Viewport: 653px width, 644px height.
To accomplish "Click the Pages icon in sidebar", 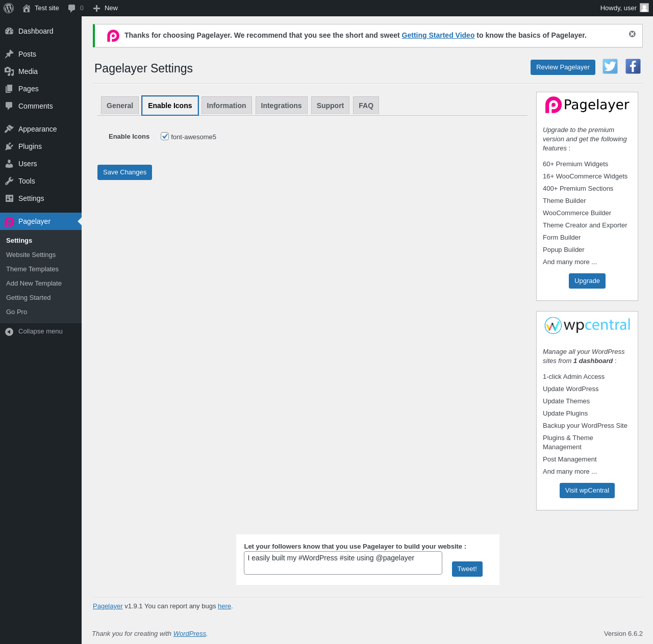I will [x=9, y=89].
